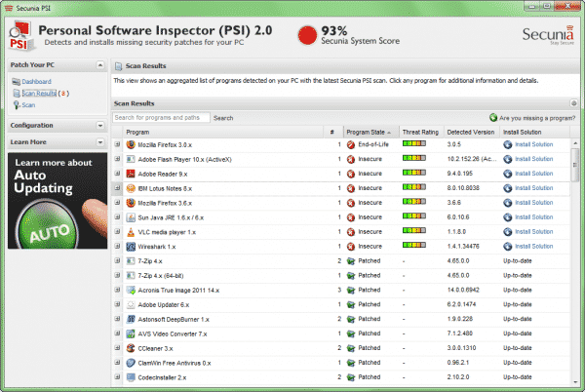This screenshot has width=585, height=392.
Task: Sort the list by Program State column
Action: pyautogui.click(x=367, y=132)
